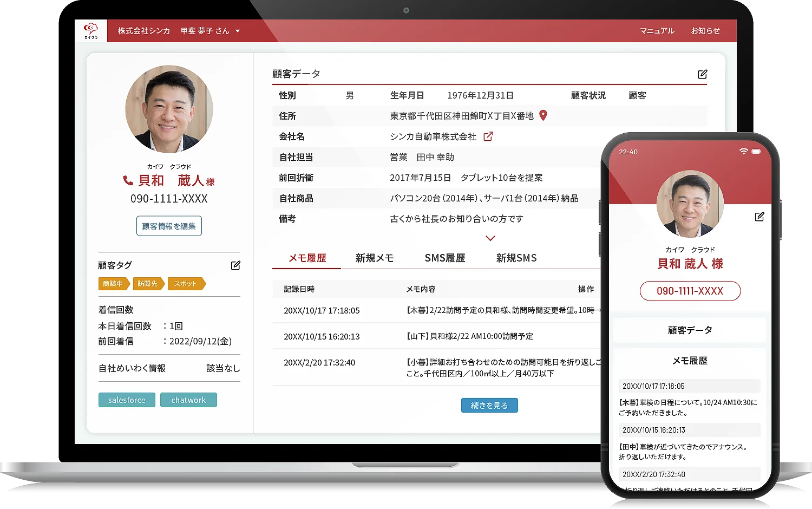This screenshot has height=509, width=812.
Task: Click the 顧客情報を編集 button
Action: coord(169,226)
